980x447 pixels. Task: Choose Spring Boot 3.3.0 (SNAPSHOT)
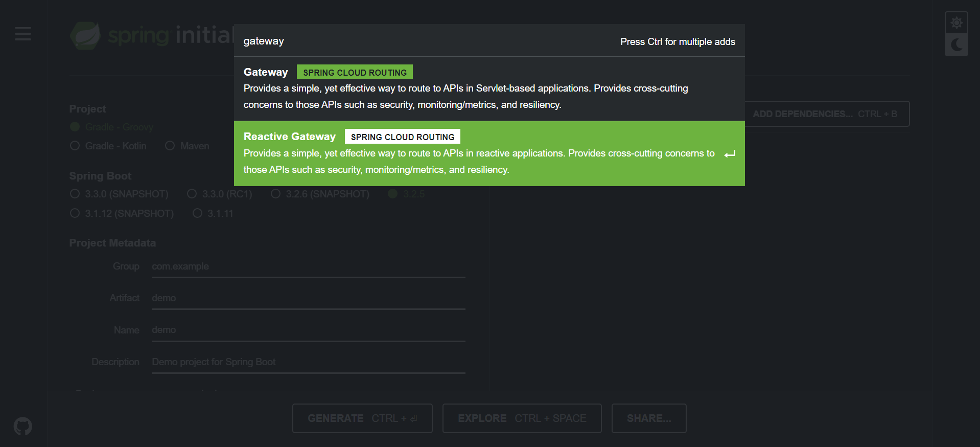pyautogui.click(x=119, y=194)
